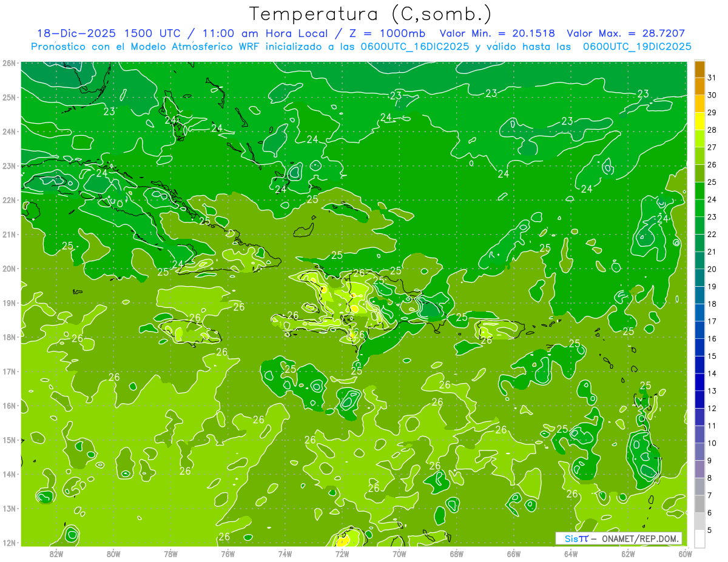Image resolution: width=728 pixels, height=562 pixels.
Task: Click the white swatch below 5 on the scale
Action: pos(699,538)
